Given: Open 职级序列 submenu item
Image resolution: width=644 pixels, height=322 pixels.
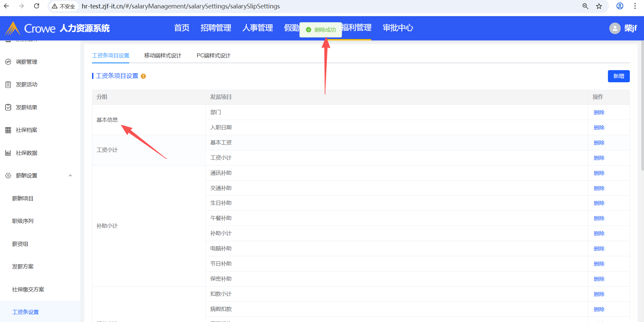Looking at the screenshot, I should pyautogui.click(x=23, y=221).
